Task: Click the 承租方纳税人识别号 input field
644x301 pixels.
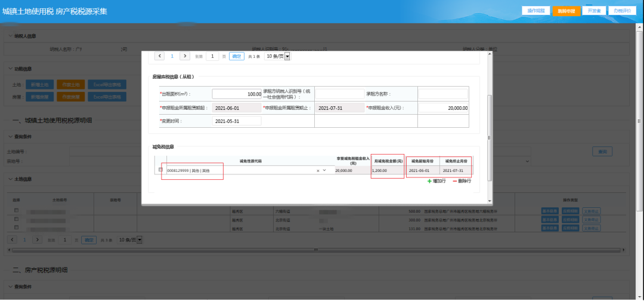Action: pos(340,94)
